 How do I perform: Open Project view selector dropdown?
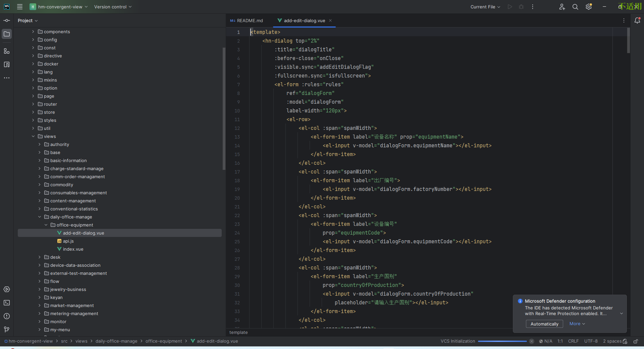point(28,20)
